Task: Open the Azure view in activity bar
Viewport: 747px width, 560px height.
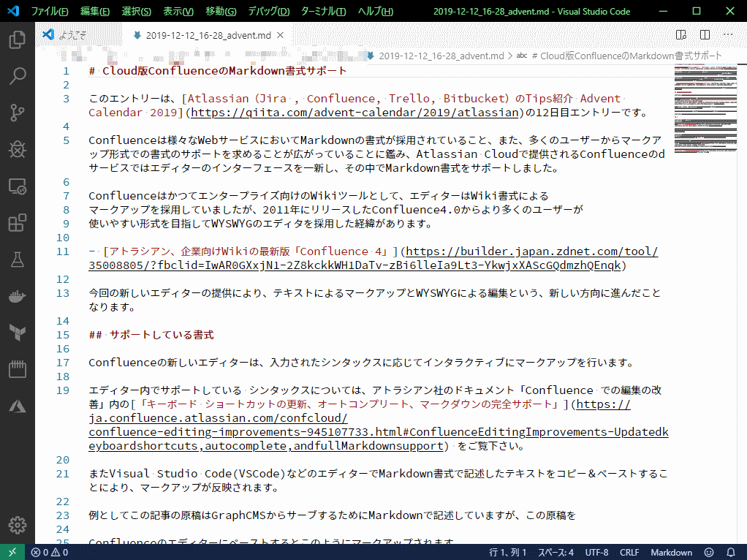Action: [x=17, y=406]
